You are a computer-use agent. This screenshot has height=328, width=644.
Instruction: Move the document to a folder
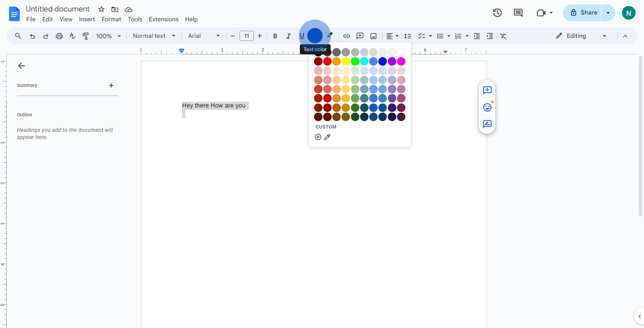[x=115, y=9]
